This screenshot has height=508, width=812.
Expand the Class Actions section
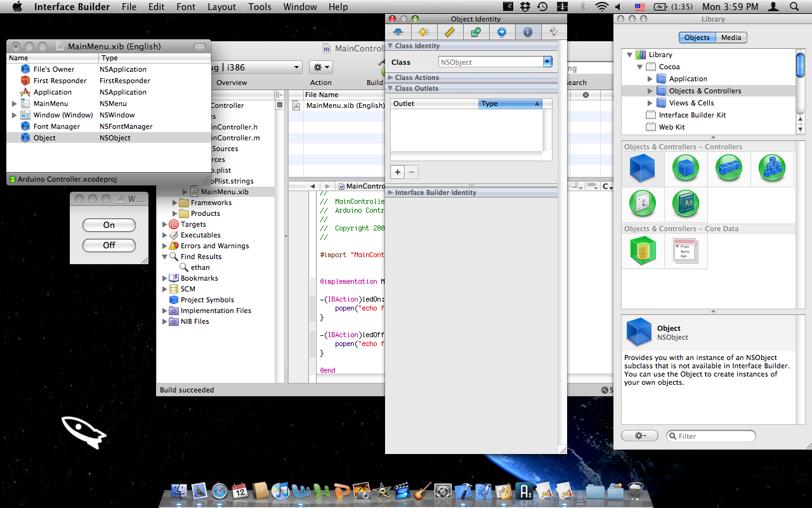pos(391,77)
